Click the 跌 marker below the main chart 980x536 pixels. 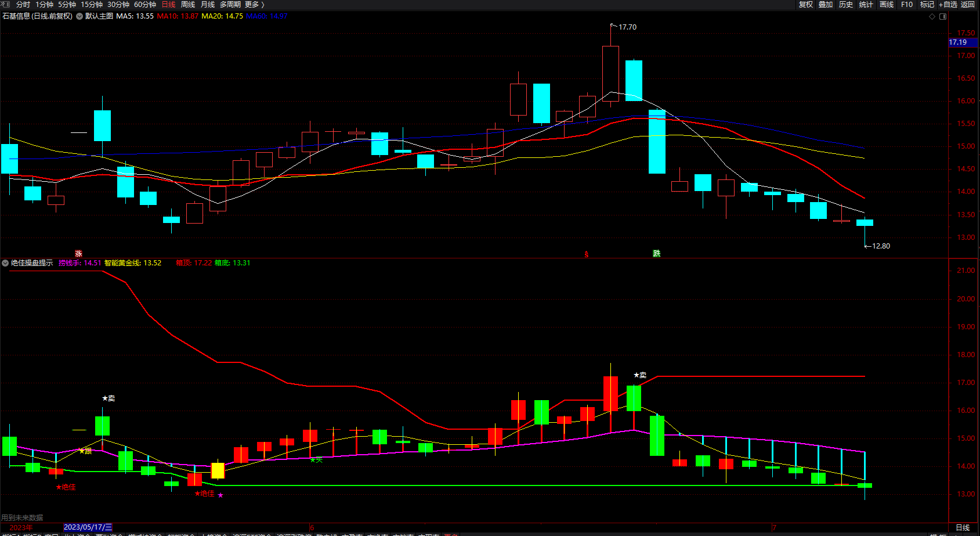656,254
